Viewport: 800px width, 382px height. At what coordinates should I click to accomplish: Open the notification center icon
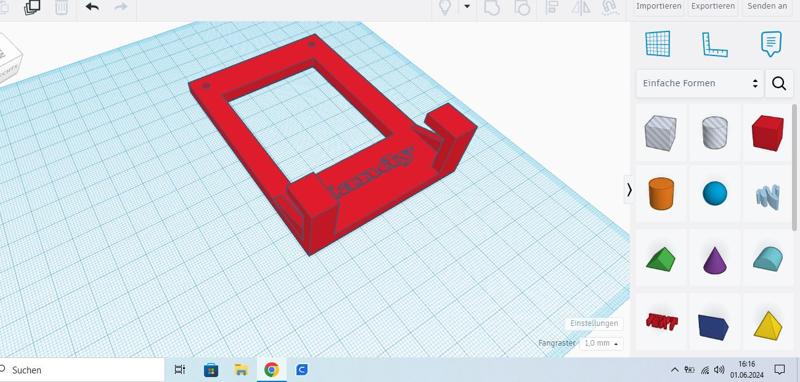pos(780,369)
